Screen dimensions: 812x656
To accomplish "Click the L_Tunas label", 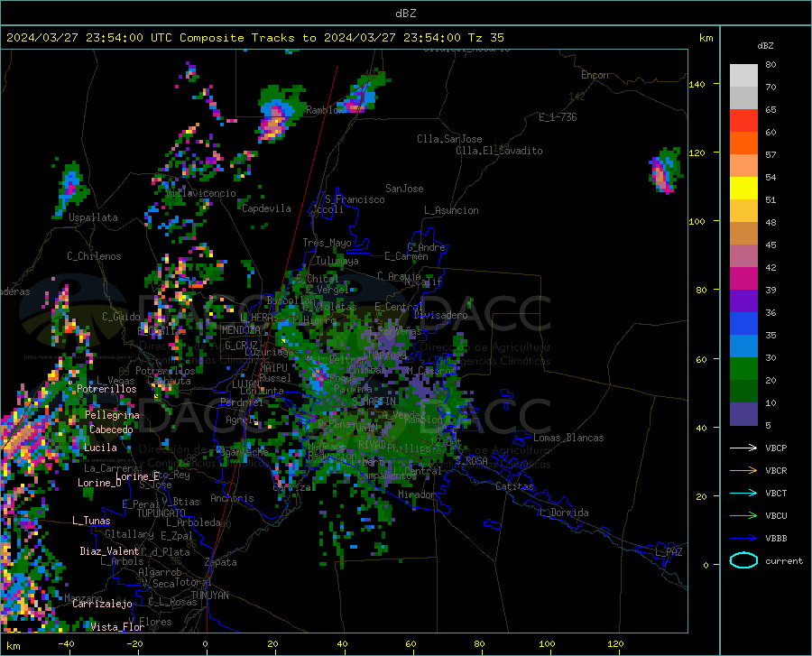I will (x=91, y=521).
